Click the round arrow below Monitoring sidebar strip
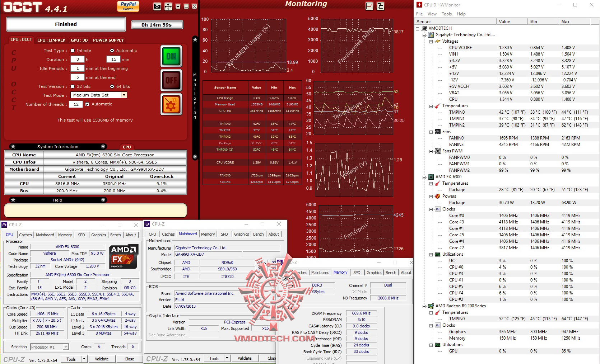The height and width of the screenshot is (364, 600). [x=195, y=157]
